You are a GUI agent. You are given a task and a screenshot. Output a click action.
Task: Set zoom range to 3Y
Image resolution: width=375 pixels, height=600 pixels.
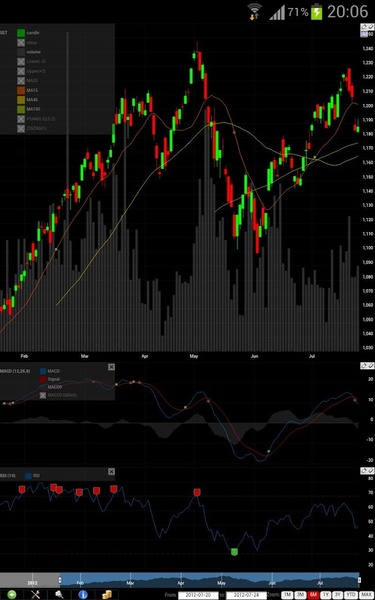[x=338, y=595]
